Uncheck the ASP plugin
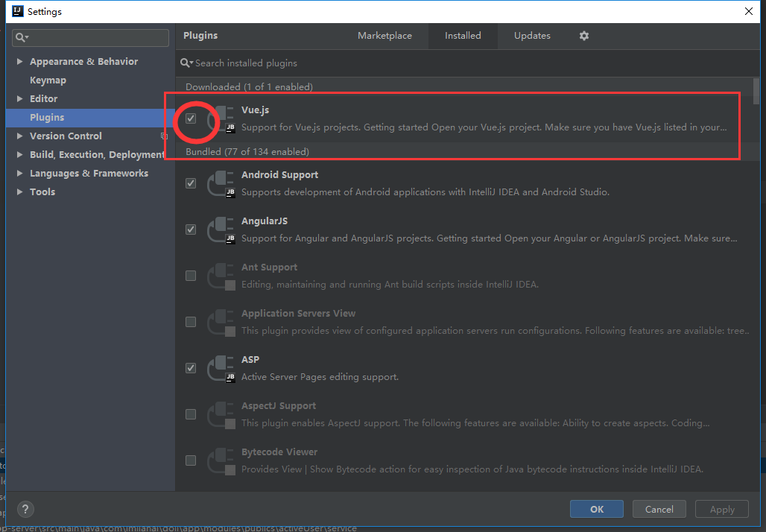766x532 pixels. (x=191, y=368)
